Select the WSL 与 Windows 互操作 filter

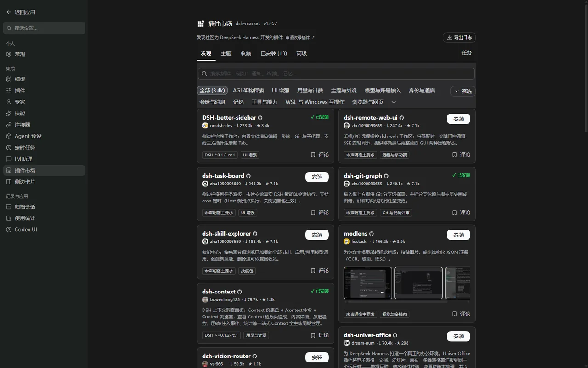(315, 102)
